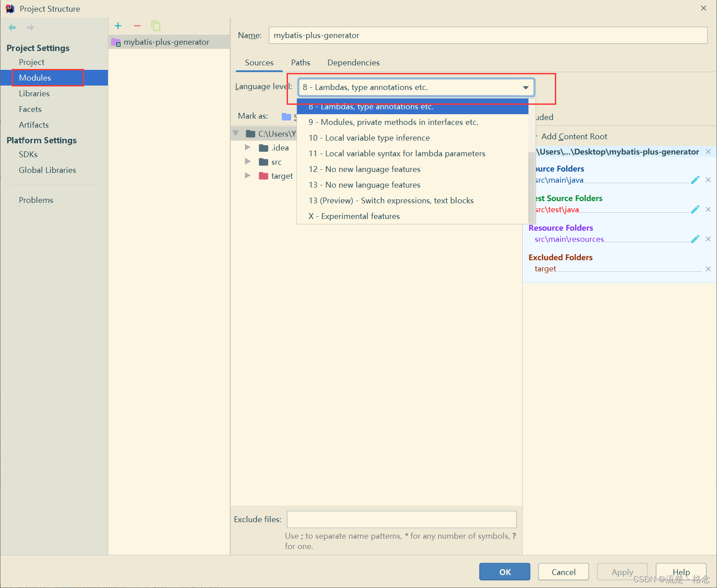
Task: Click the module Name input field
Action: point(488,35)
